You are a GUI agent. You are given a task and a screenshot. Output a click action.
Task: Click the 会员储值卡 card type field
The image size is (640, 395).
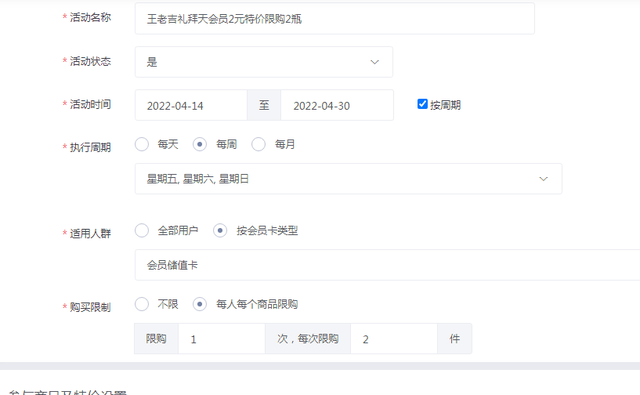pyautogui.click(x=387, y=265)
